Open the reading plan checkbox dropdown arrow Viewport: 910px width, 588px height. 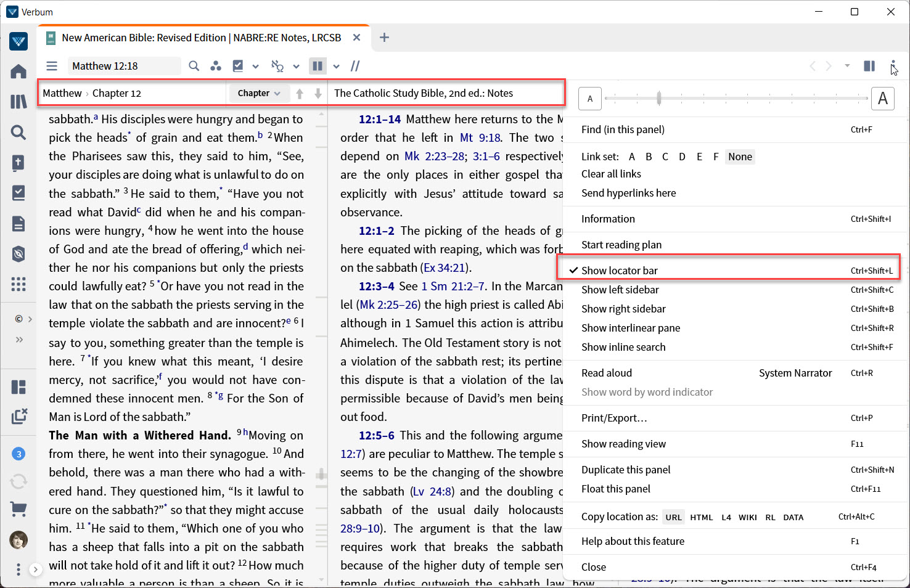pyautogui.click(x=256, y=66)
